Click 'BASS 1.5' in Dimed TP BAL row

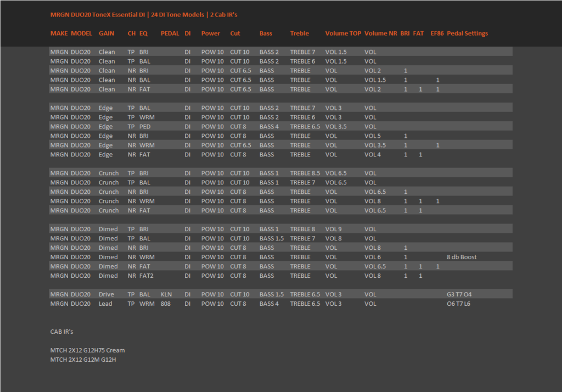(271, 238)
